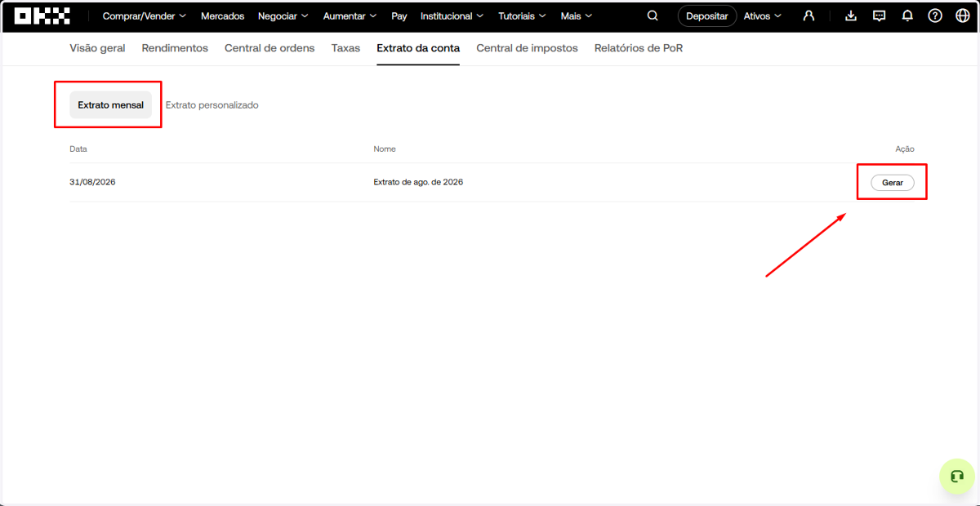Image resolution: width=980 pixels, height=506 pixels.
Task: Expand the Ativos dropdown
Action: [x=762, y=16]
